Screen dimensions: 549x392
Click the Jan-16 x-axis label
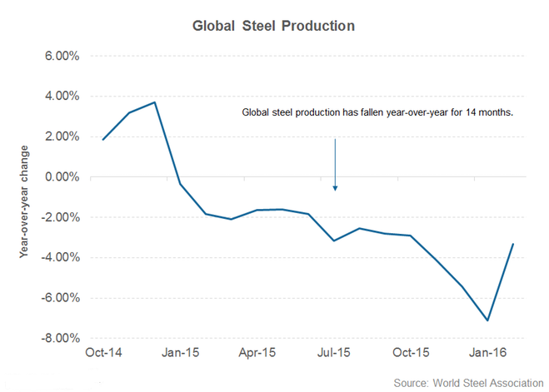click(488, 353)
